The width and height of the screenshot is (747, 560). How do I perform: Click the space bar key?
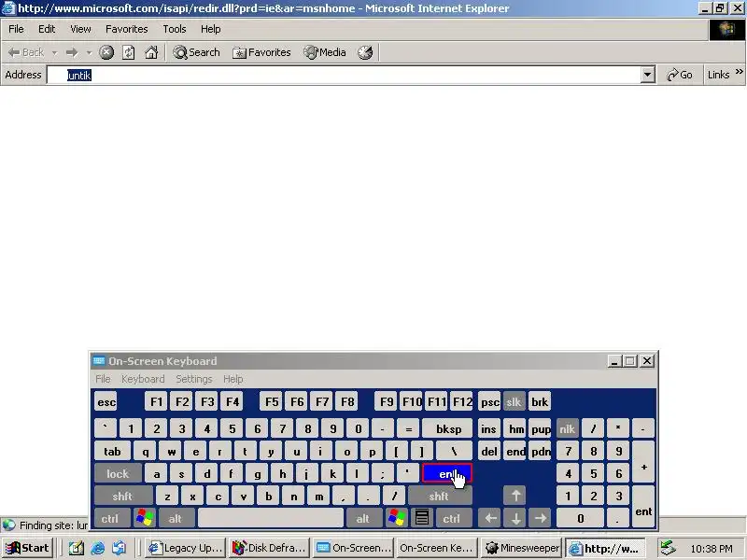click(x=271, y=518)
